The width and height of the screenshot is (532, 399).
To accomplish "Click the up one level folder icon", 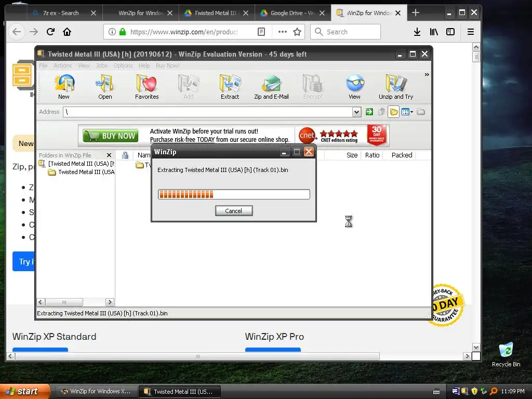I will click(382, 112).
